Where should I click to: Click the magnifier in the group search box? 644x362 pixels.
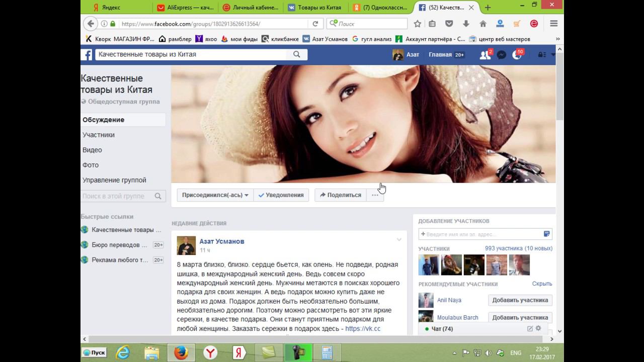point(158,196)
